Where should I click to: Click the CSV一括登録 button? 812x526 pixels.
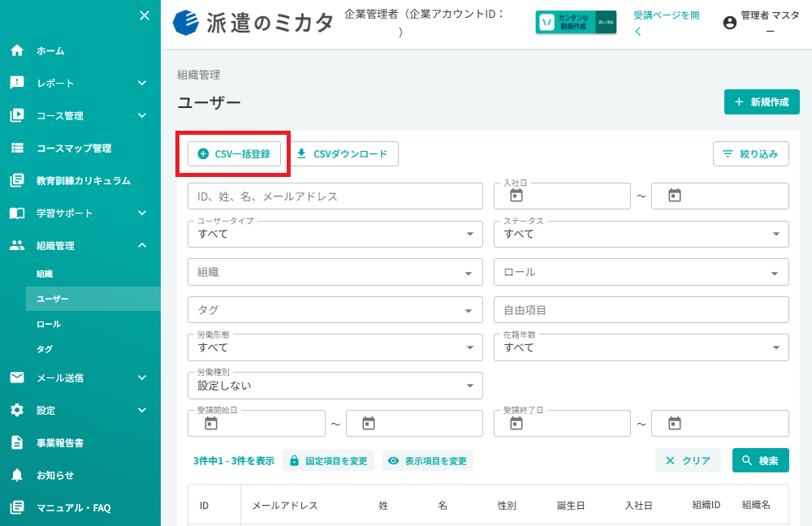click(x=234, y=153)
